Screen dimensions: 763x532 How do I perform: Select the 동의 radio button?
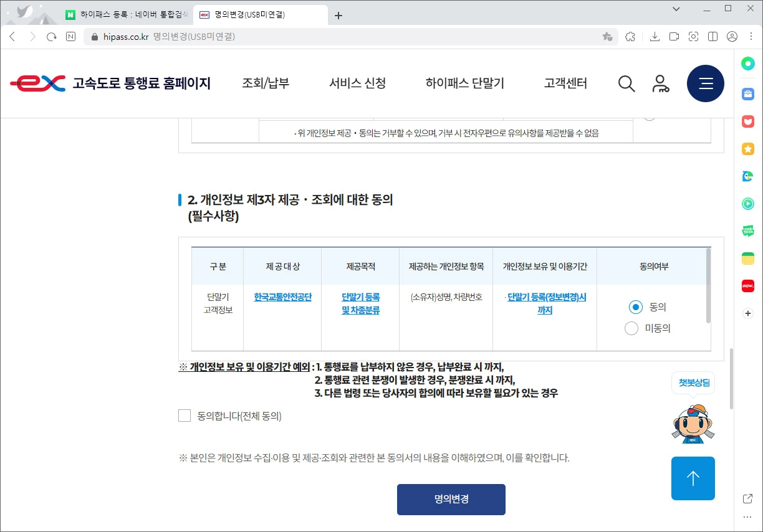coord(635,306)
